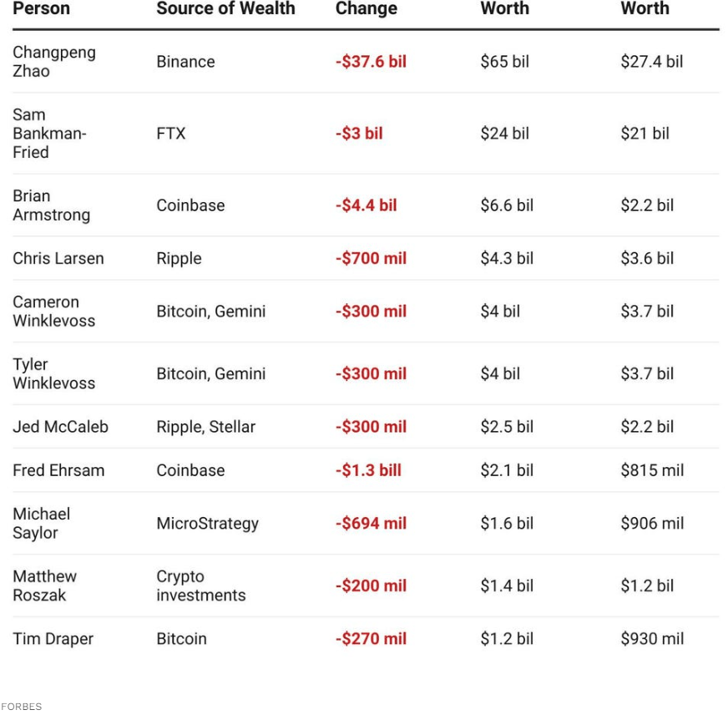728x715 pixels.
Task: Click the -$37.6 bil change value
Action: coord(371,62)
